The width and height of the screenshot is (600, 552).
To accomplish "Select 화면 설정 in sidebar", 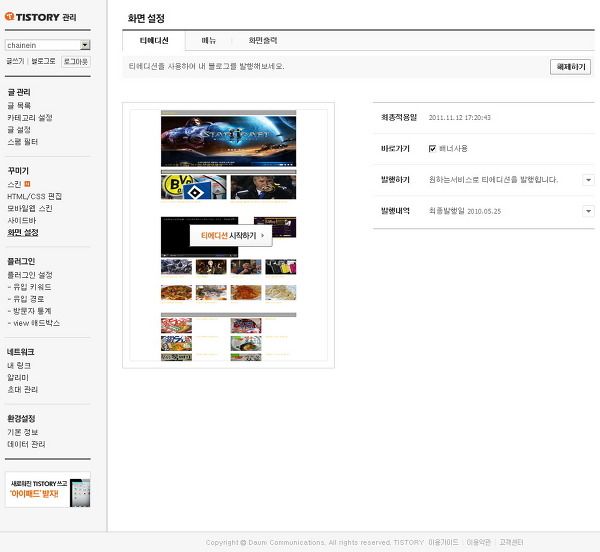I will [23, 233].
